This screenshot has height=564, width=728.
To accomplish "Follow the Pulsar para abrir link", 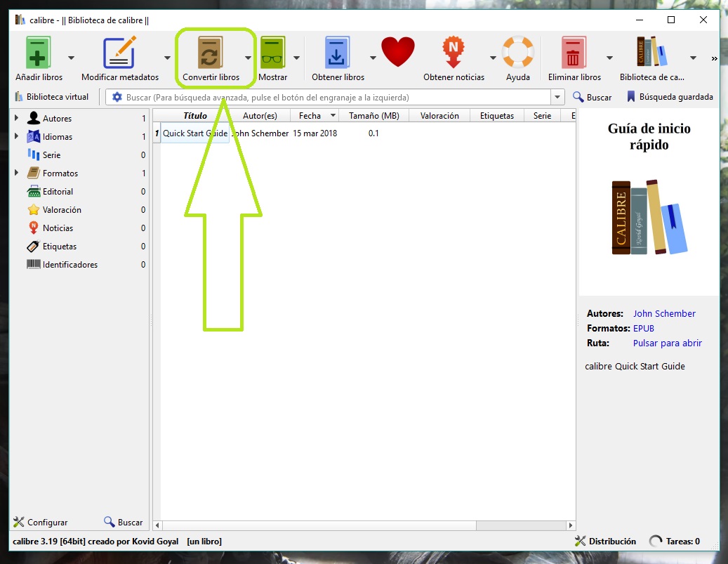I will pyautogui.click(x=667, y=343).
